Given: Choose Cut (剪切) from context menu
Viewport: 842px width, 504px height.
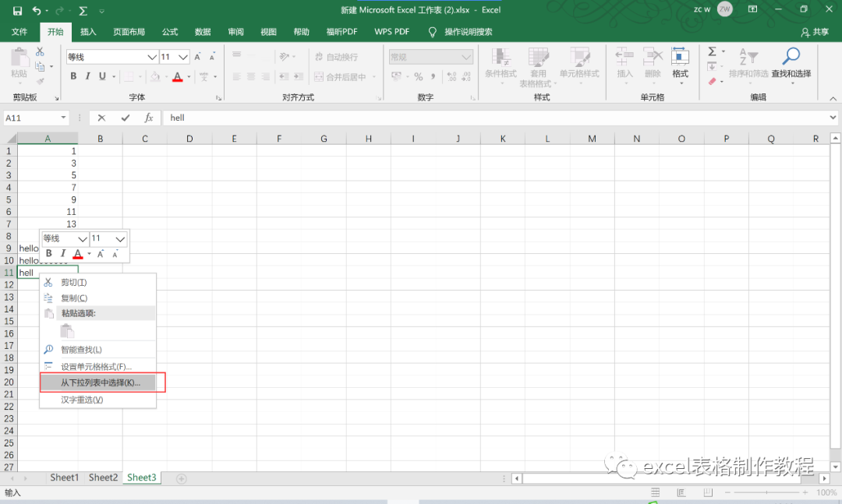Looking at the screenshot, I should (x=97, y=282).
